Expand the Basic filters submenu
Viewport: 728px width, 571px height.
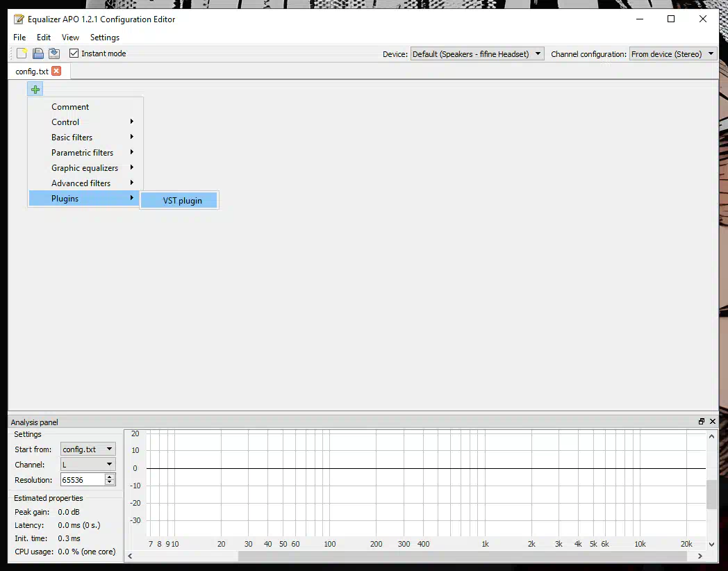pyautogui.click(x=85, y=138)
